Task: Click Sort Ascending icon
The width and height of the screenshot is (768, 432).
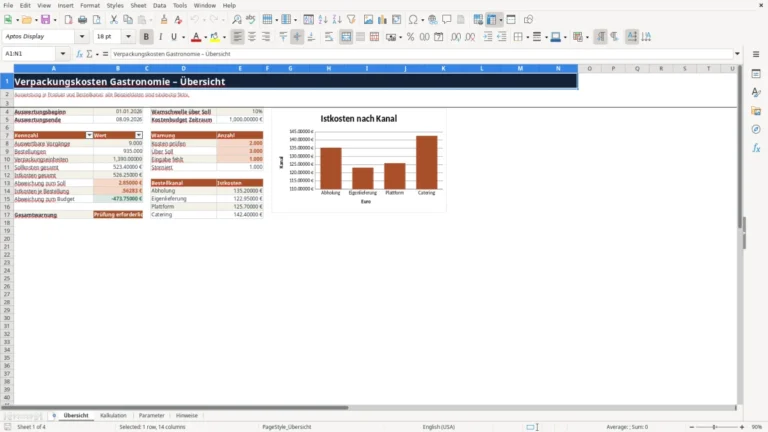Action: coord(323,20)
